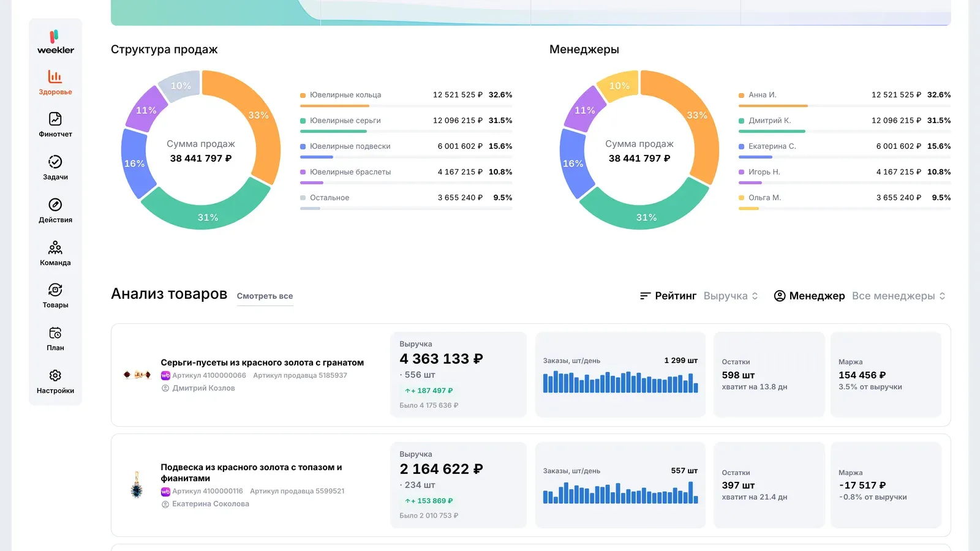Click the yellow 10% segment in Менеджеры chart
This screenshot has width=980, height=551.
pyautogui.click(x=619, y=86)
